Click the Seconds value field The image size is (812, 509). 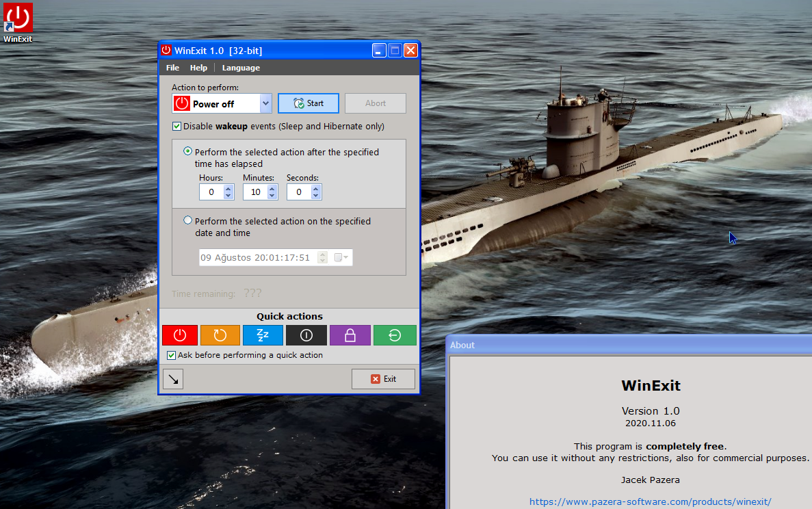coord(299,192)
